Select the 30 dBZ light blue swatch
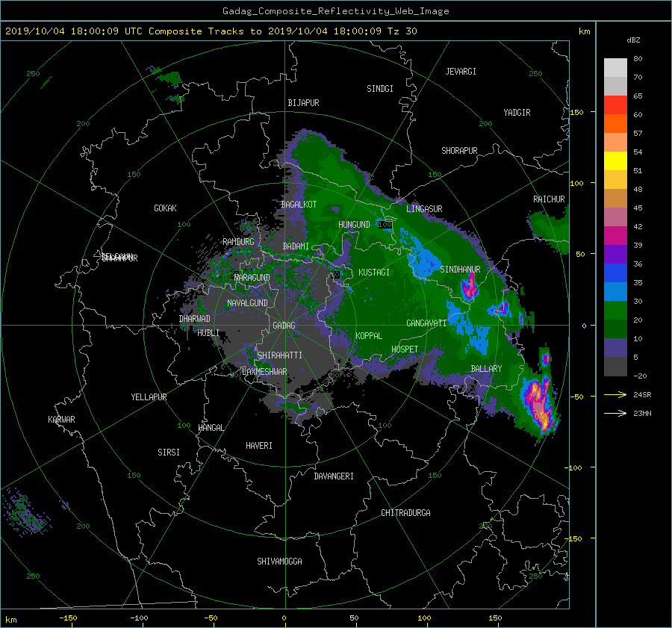 (615, 291)
